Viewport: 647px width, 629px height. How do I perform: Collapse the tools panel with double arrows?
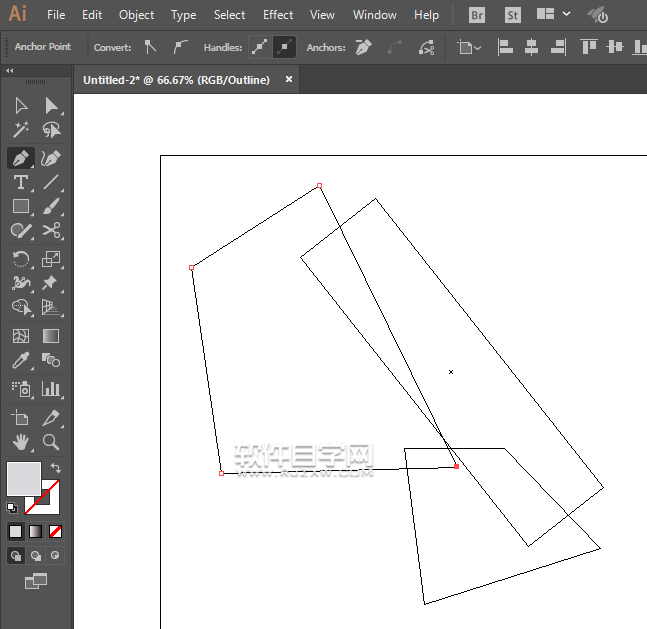[x=10, y=71]
